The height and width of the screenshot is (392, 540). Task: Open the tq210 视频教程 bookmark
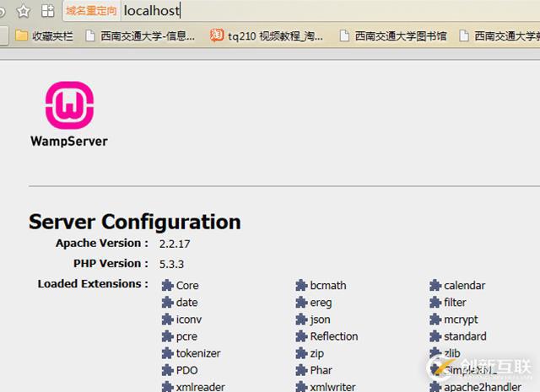tap(267, 35)
